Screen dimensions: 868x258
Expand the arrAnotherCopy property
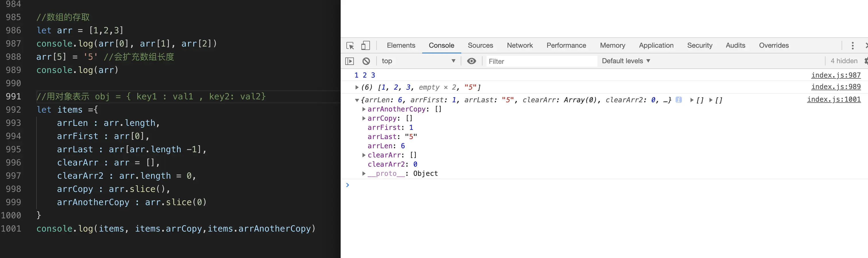[x=364, y=109]
